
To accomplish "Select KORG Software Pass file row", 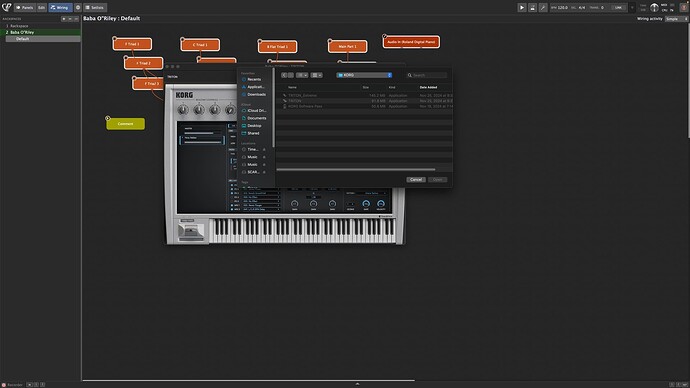I will click(x=365, y=106).
